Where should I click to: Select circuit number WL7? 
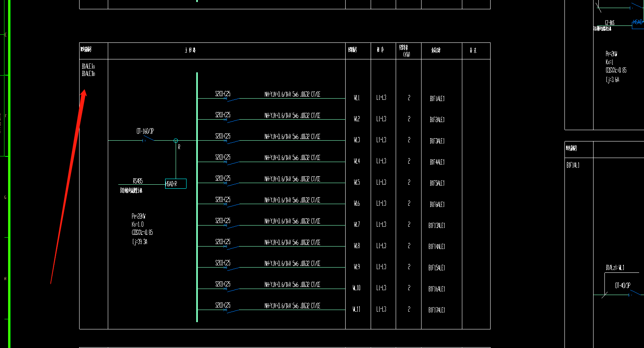point(357,224)
